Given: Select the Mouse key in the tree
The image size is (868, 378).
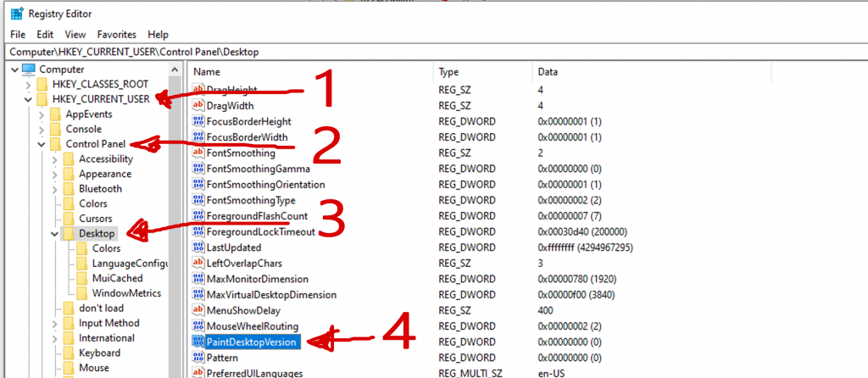Looking at the screenshot, I should click(x=94, y=368).
